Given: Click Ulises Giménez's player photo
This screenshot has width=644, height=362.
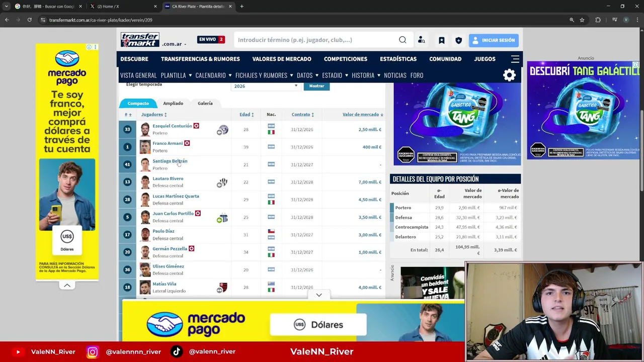Looking at the screenshot, I should point(145,269).
